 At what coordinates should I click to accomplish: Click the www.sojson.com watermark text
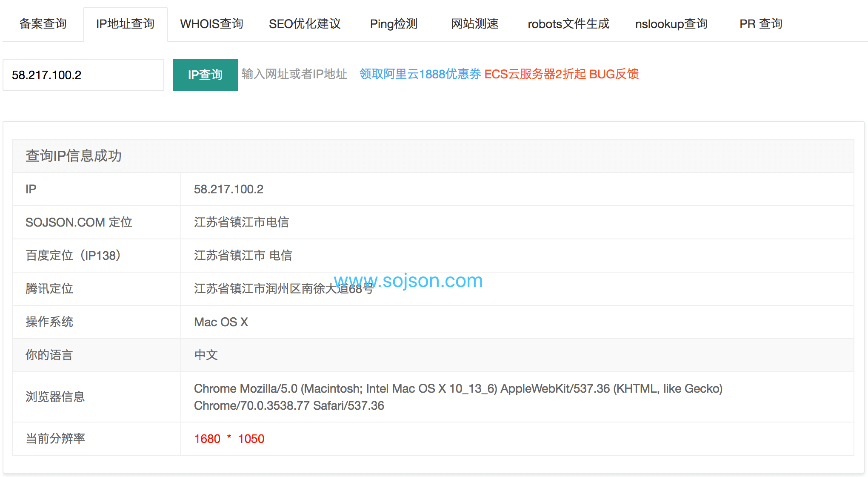pos(408,280)
